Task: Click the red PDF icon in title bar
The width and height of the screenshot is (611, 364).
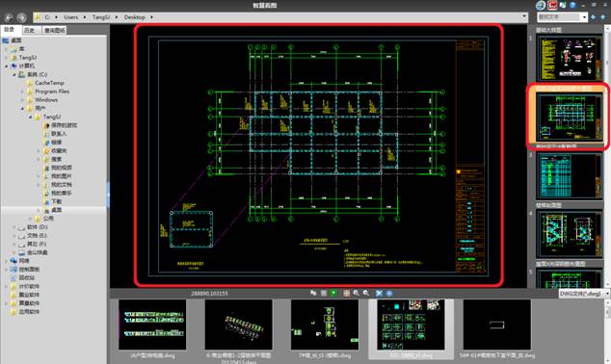Action: [x=552, y=5]
